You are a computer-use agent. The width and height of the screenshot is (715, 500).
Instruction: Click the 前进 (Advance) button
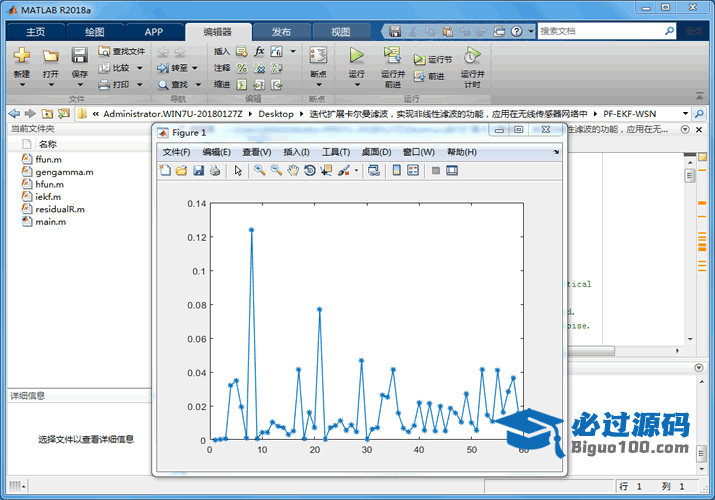[429, 77]
